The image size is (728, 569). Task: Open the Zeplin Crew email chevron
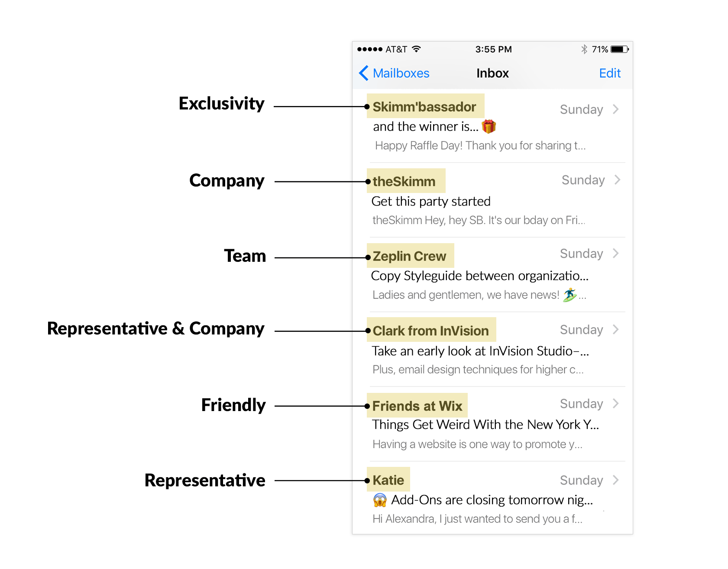[x=616, y=253]
